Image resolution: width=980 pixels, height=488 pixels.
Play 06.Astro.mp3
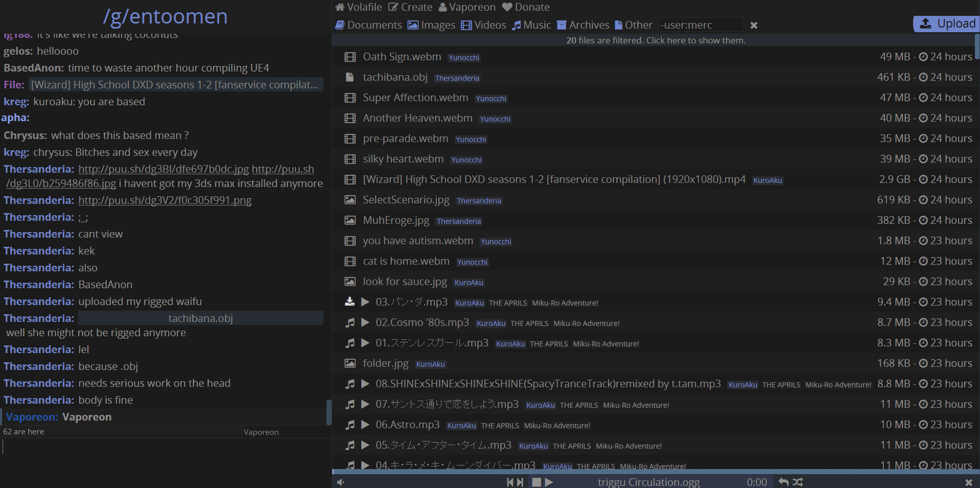(x=365, y=425)
